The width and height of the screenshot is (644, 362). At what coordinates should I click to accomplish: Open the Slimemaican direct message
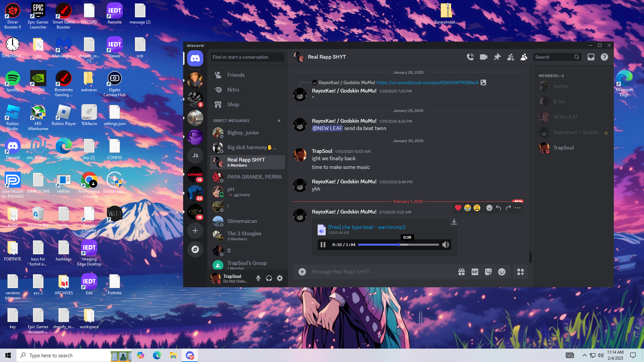tap(242, 221)
